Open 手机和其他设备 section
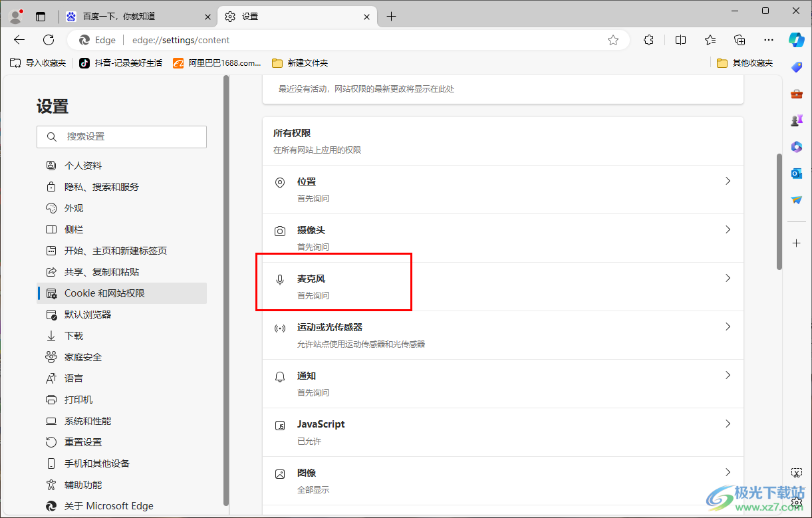The height and width of the screenshot is (518, 812). [x=122, y=463]
